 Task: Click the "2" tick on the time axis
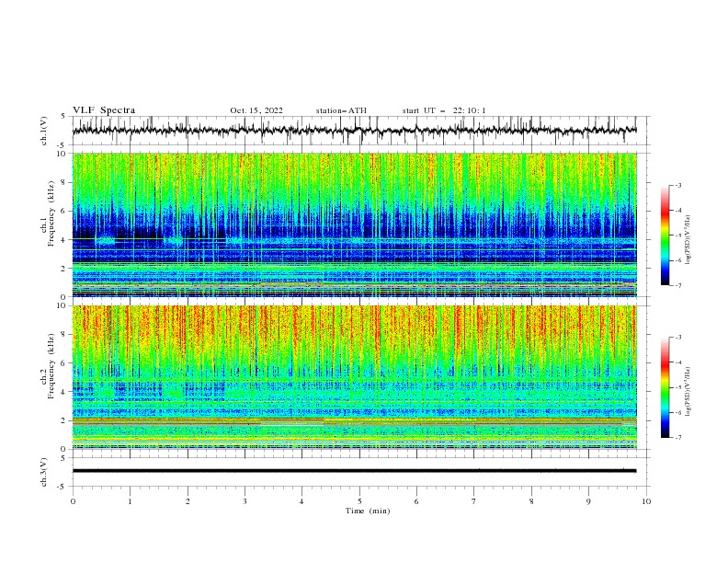[188, 501]
